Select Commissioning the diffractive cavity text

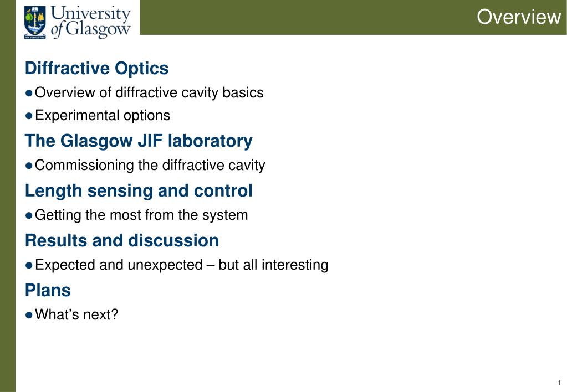click(150, 165)
